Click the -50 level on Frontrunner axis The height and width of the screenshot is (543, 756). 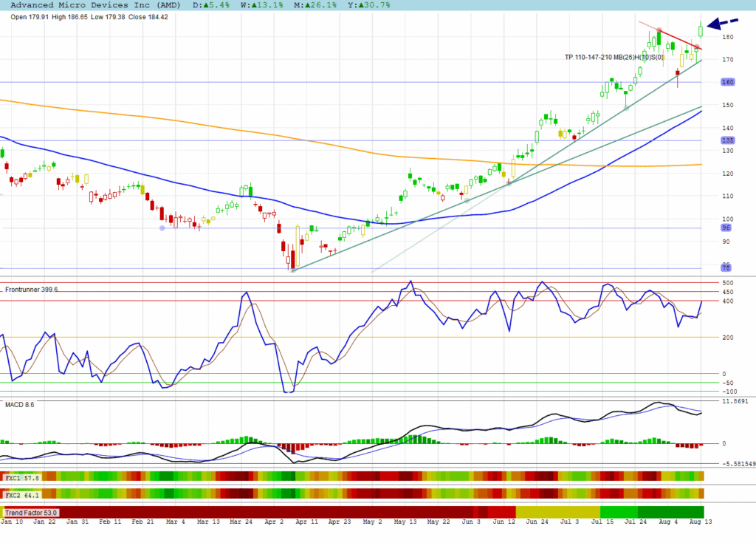(x=727, y=383)
